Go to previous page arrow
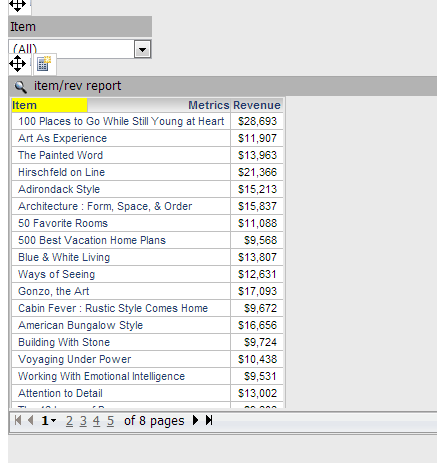 point(31,420)
